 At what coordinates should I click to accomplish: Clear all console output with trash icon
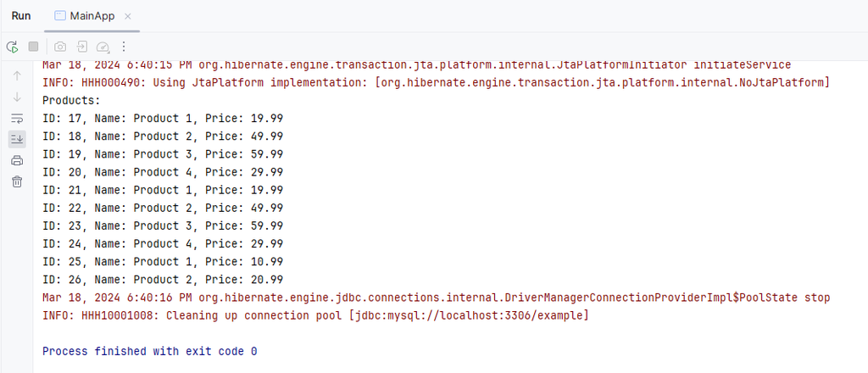coord(17,181)
